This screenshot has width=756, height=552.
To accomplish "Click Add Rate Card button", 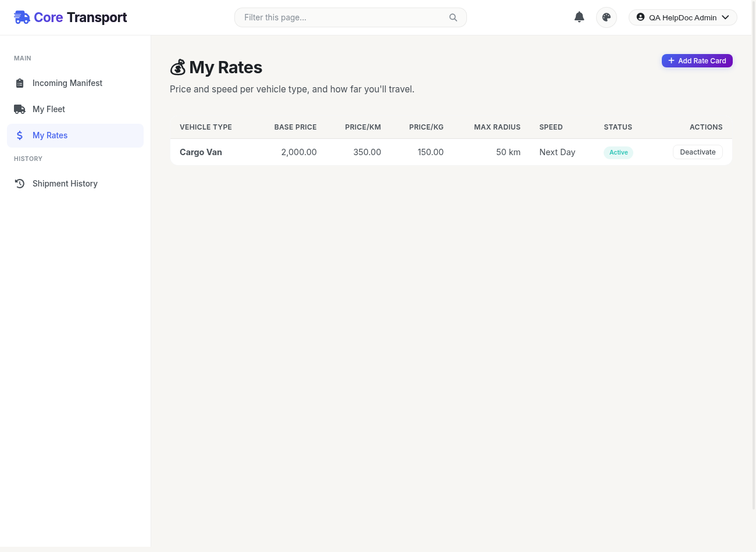I will (x=697, y=60).
